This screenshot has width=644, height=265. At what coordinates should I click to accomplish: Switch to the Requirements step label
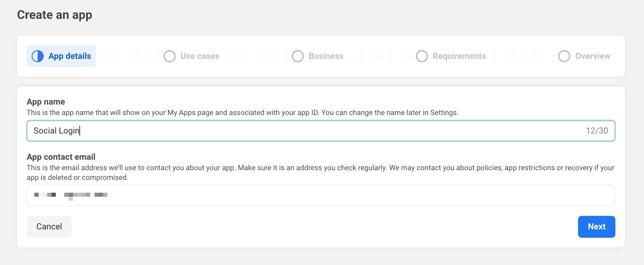(x=459, y=56)
